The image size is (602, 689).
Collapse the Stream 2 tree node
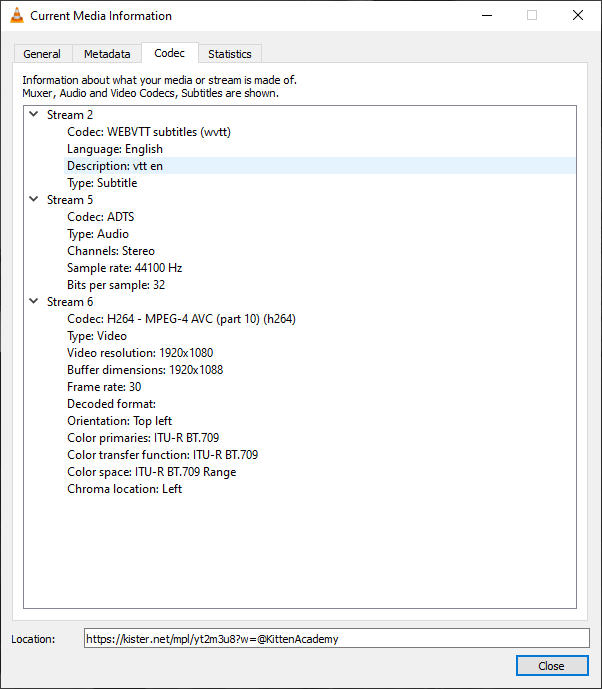(33, 115)
